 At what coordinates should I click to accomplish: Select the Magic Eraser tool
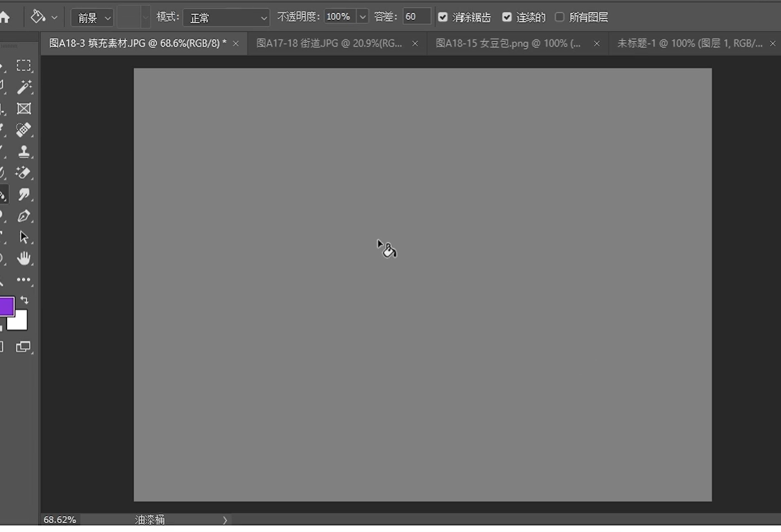(x=24, y=173)
